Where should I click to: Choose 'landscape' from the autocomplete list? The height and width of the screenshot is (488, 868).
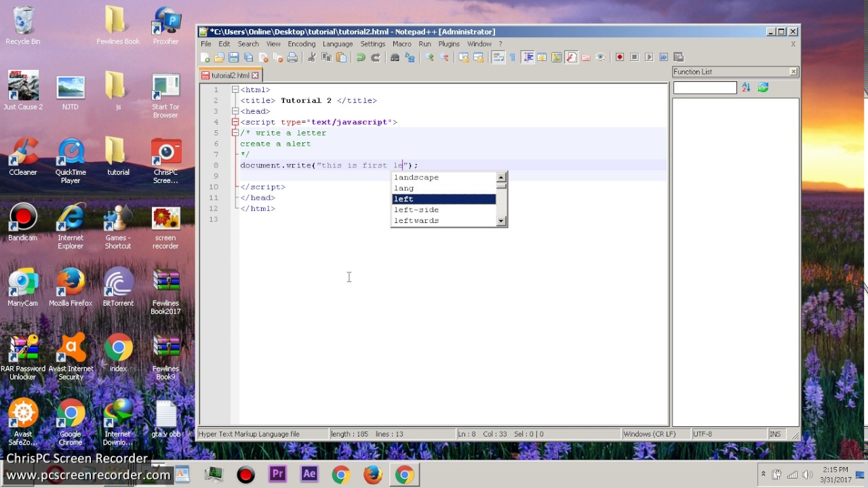coord(443,178)
